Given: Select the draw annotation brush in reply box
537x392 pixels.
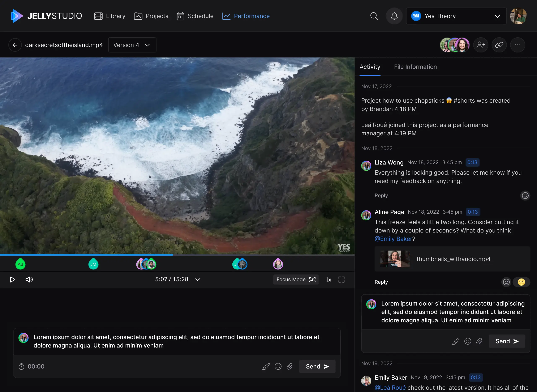Looking at the screenshot, I should tap(455, 341).
